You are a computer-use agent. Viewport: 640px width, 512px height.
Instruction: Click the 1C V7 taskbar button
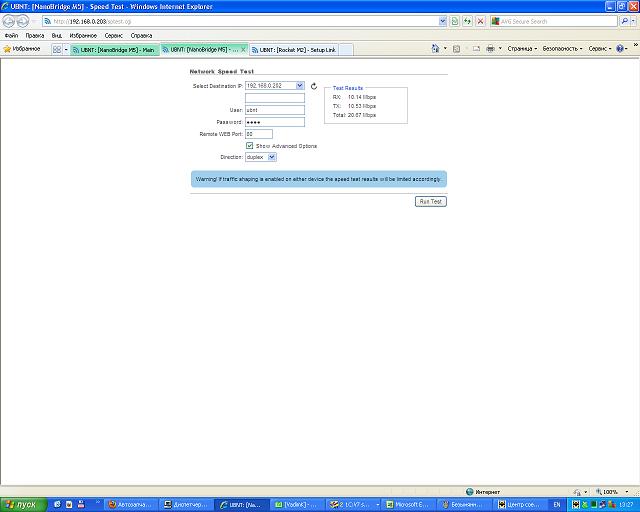click(x=352, y=505)
